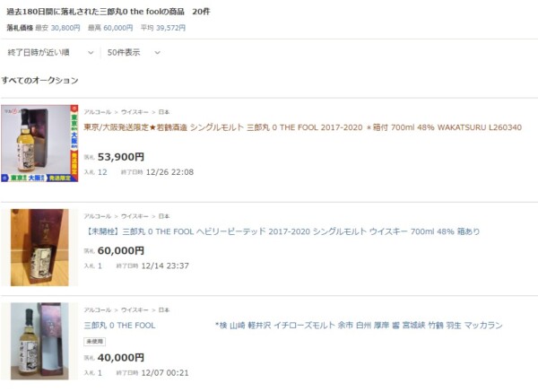Open the 終了日時が近い順 sort dropdown
The image size is (538, 392).
[50, 53]
